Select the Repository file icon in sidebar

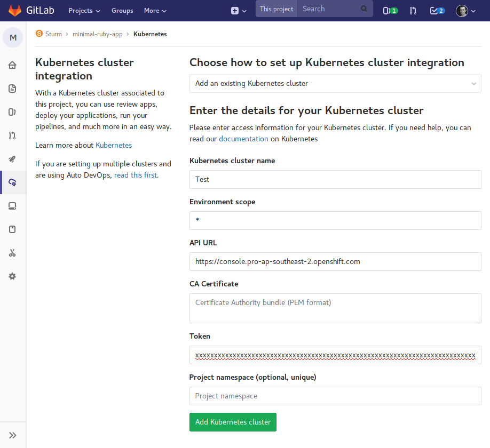click(x=12, y=88)
